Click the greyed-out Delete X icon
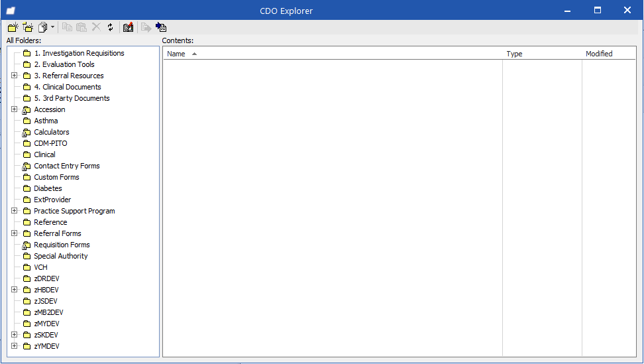Viewport: 644px width, 364px height. 96,27
